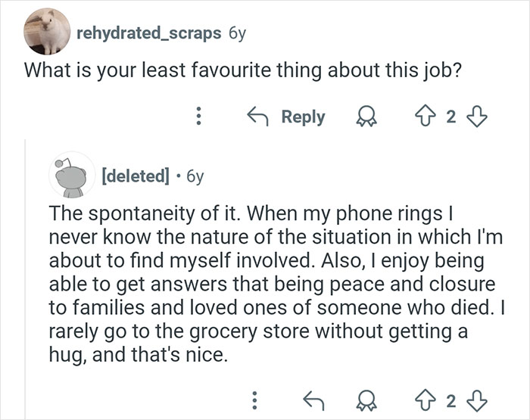Open the rehydrated_scraps user profile link
This screenshot has height=420, width=530.
(148, 33)
